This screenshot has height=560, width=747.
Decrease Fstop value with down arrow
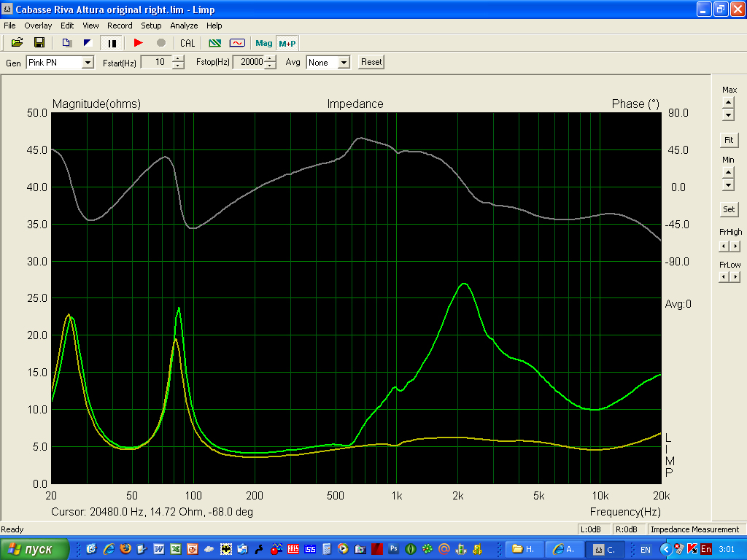[x=271, y=66]
